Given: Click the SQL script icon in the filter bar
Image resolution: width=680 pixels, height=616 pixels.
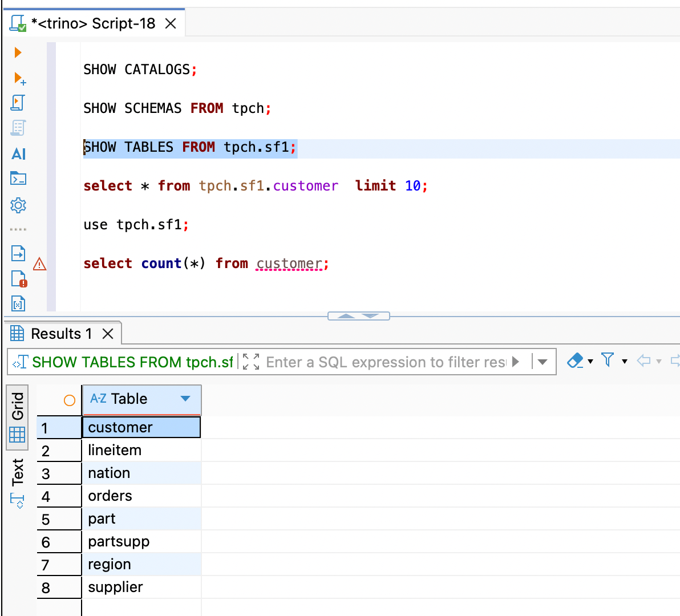Looking at the screenshot, I should (x=21, y=362).
